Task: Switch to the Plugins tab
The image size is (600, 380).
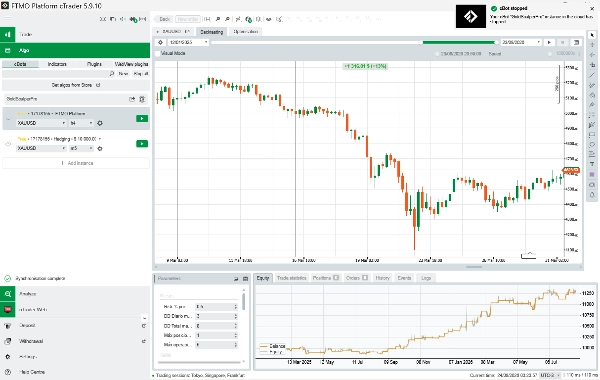Action: click(x=94, y=64)
